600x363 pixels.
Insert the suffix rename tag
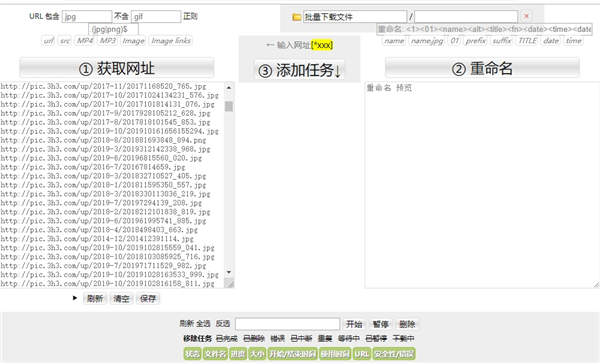coord(502,41)
